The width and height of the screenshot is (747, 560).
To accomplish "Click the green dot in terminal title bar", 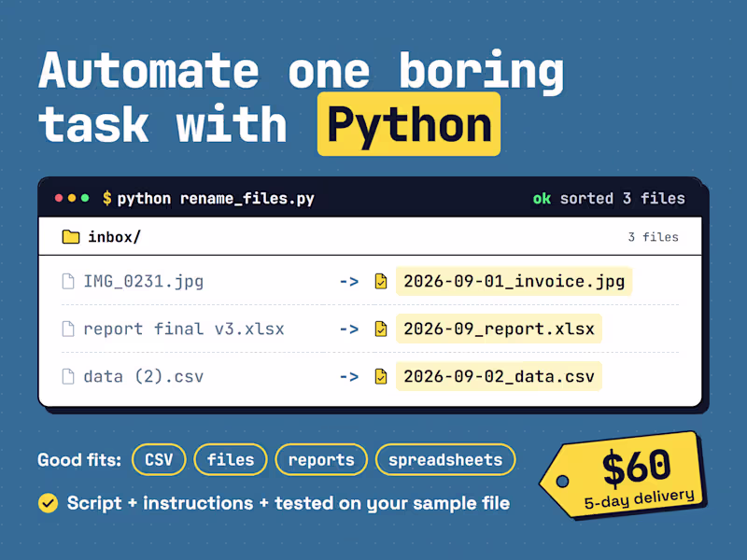I will (x=85, y=198).
